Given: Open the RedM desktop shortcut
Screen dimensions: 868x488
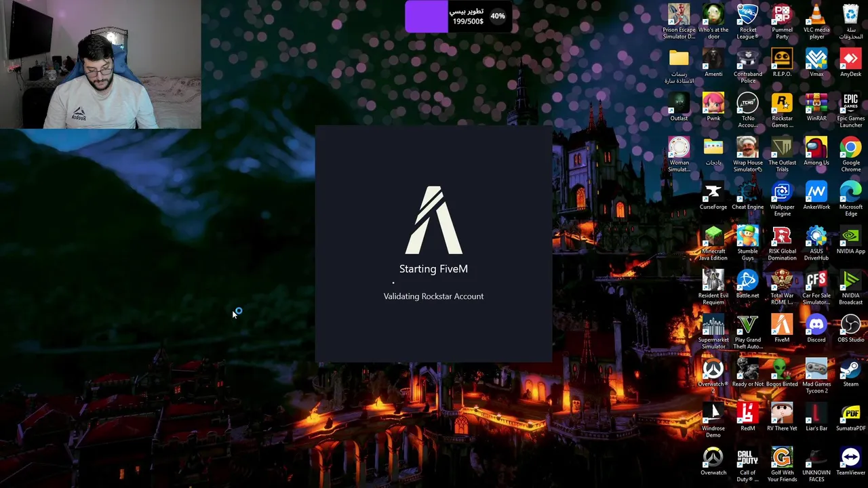Looking at the screenshot, I should [748, 417].
